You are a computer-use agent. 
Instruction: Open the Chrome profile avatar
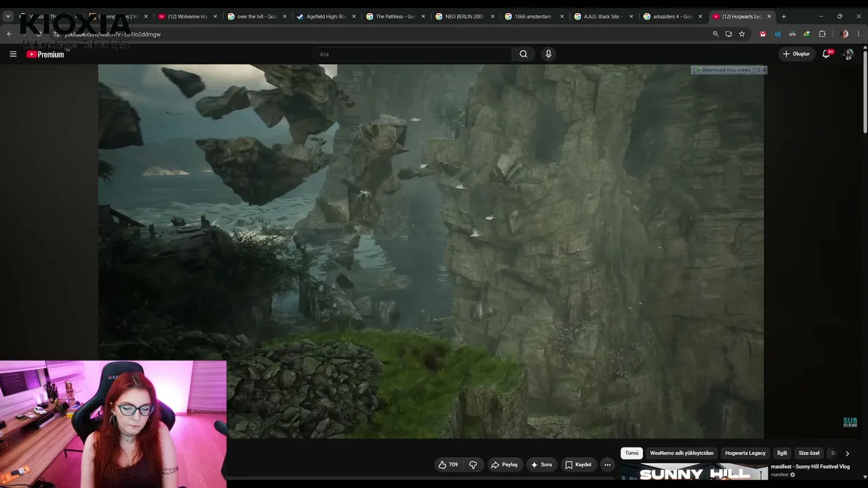click(x=844, y=34)
